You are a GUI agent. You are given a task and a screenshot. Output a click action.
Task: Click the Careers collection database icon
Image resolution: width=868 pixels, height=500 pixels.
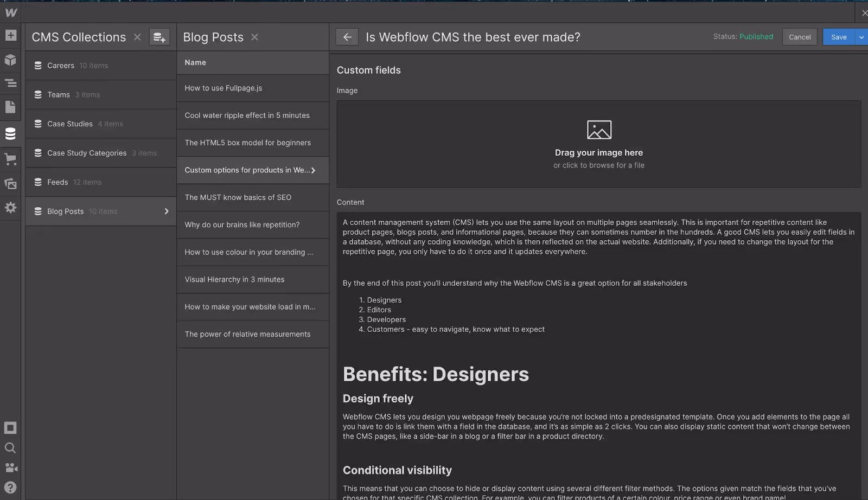(x=38, y=66)
